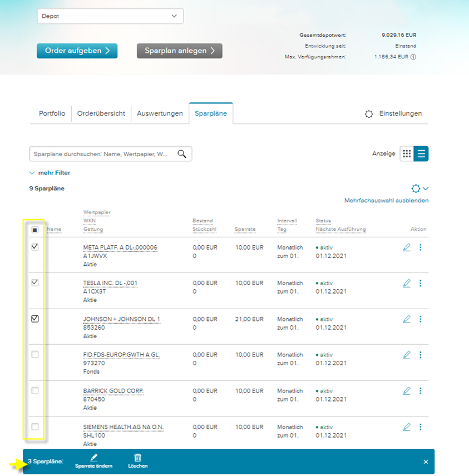This screenshot has height=476, width=469.
Task: Open the Depot dropdown
Action: tap(110, 16)
